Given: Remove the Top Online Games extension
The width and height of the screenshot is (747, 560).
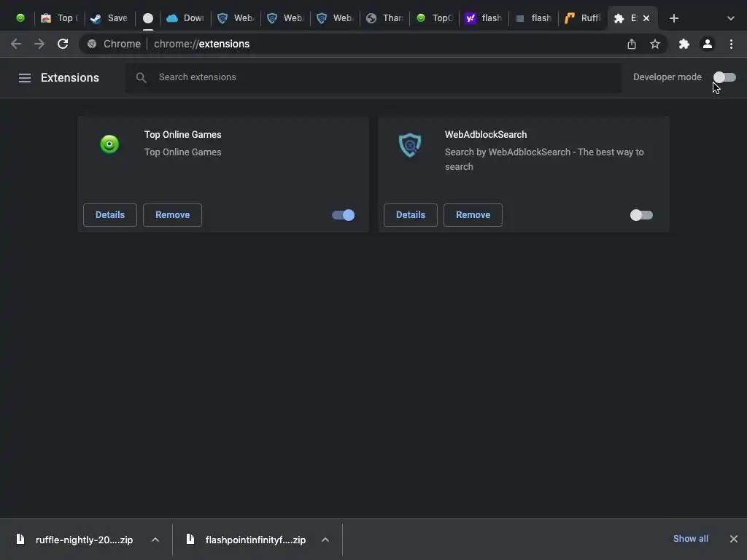Looking at the screenshot, I should (172, 215).
